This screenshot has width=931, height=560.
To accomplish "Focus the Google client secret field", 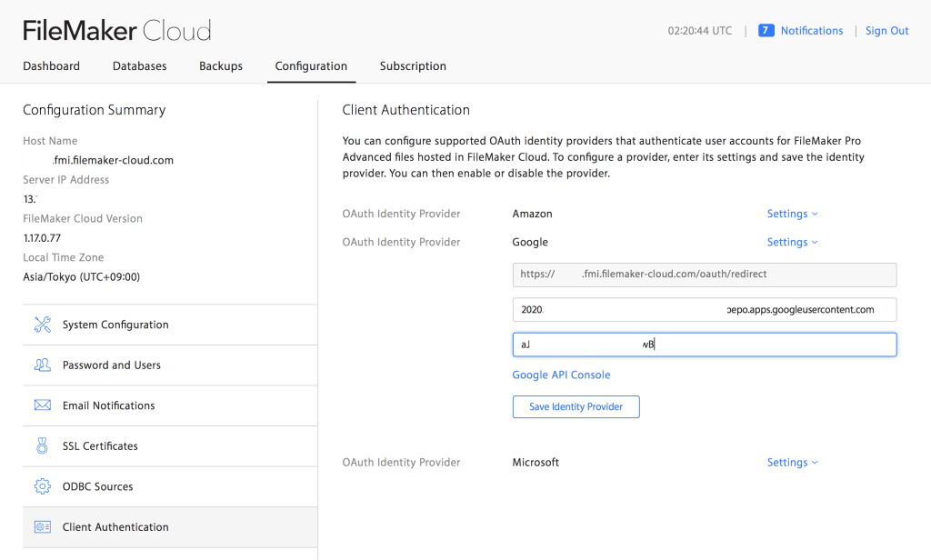I will (705, 345).
